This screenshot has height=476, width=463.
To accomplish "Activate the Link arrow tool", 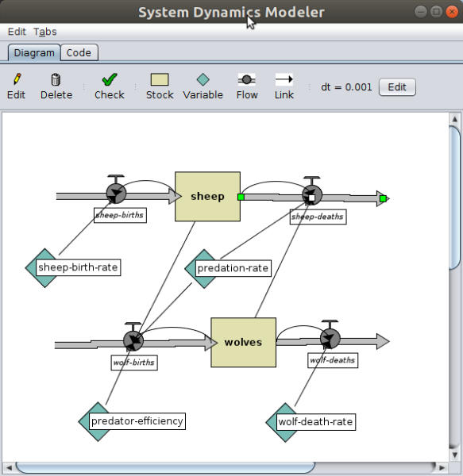I will coord(284,86).
